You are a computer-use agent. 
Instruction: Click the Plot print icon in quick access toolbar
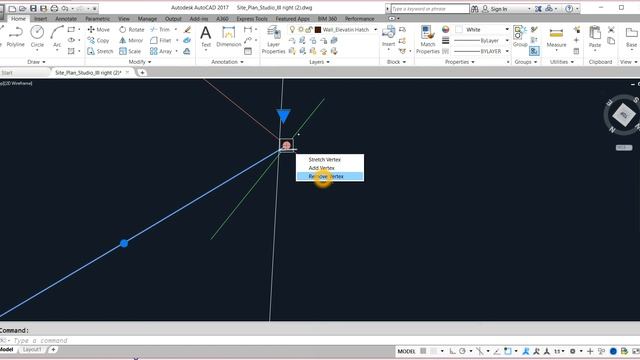[x=54, y=8]
